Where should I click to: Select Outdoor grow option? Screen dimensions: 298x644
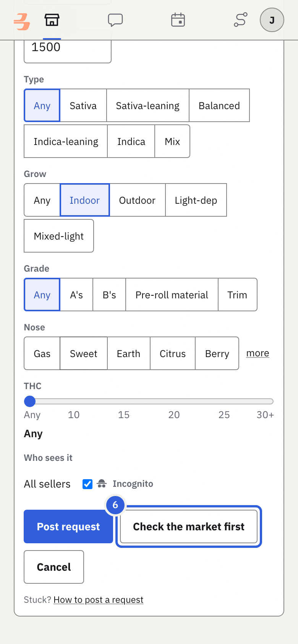coord(138,200)
